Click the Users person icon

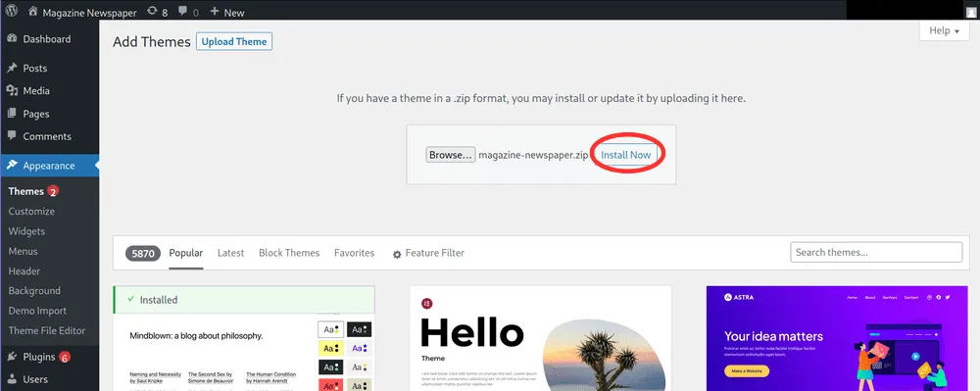coord(11,379)
